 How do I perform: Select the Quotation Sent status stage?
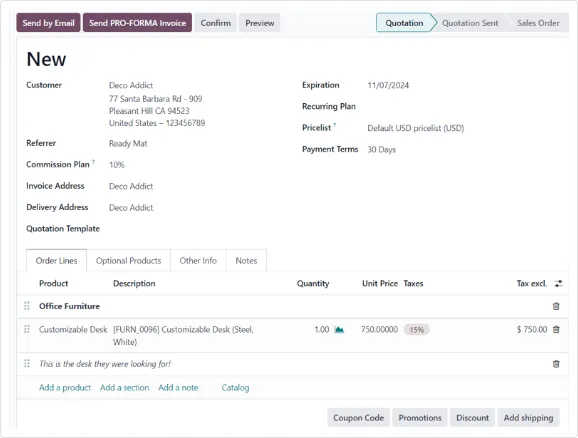point(470,23)
